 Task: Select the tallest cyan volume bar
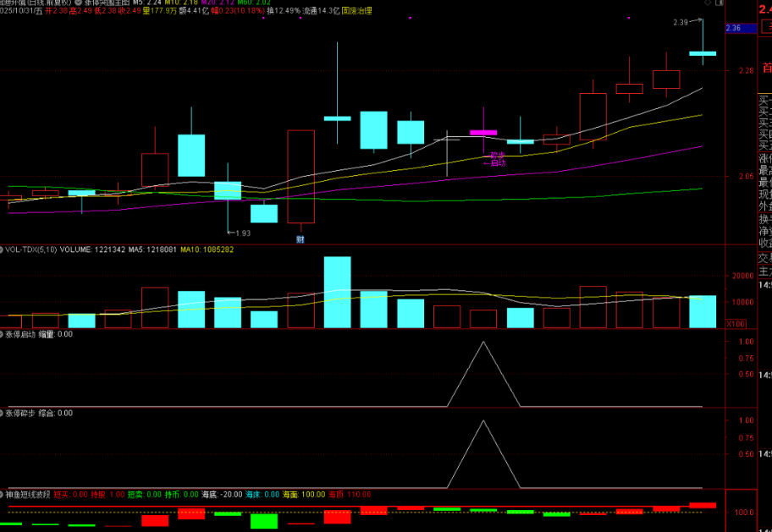(x=337, y=292)
